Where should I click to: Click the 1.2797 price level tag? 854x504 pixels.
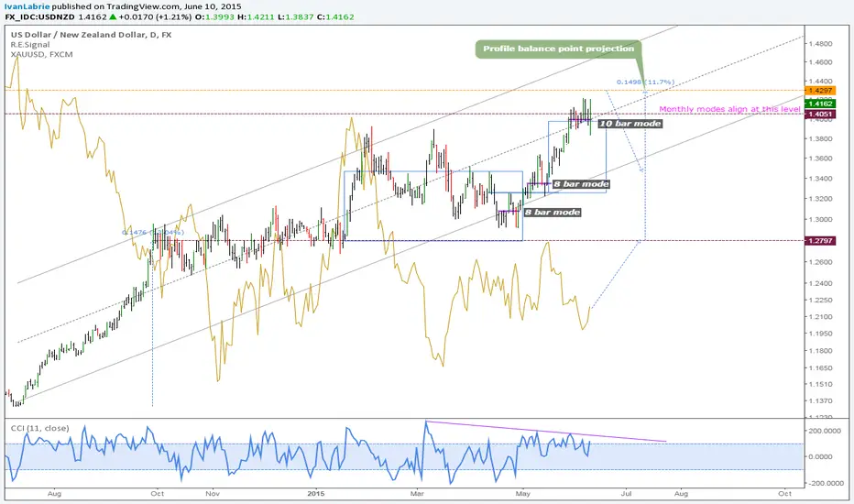click(820, 240)
